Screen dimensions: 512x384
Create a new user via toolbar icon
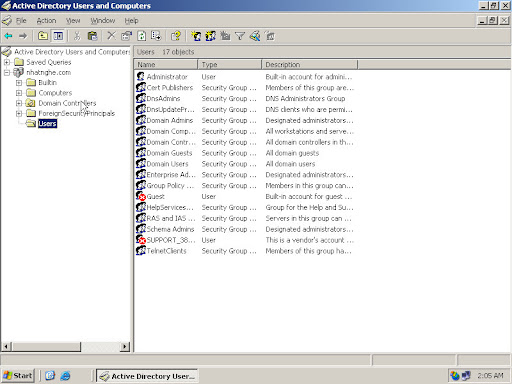196,36
